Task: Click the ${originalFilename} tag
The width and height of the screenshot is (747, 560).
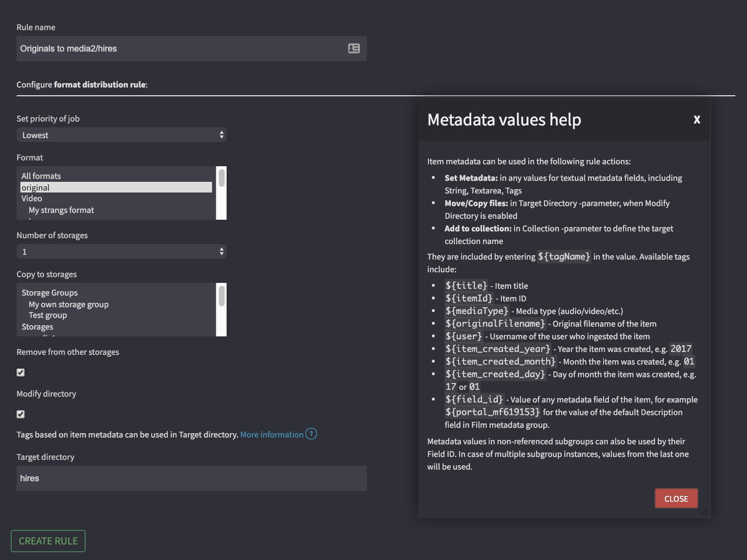Action: (495, 323)
